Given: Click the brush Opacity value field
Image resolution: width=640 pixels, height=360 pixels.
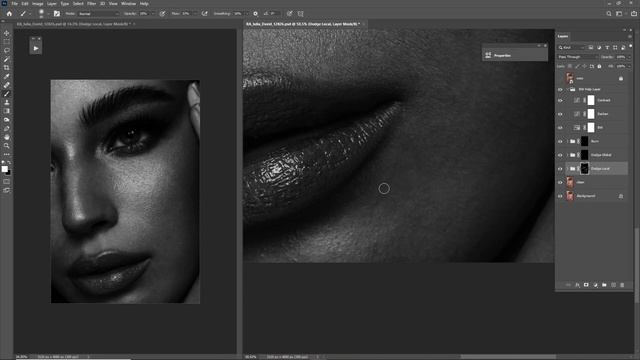Looking at the screenshot, I should 144,13.
